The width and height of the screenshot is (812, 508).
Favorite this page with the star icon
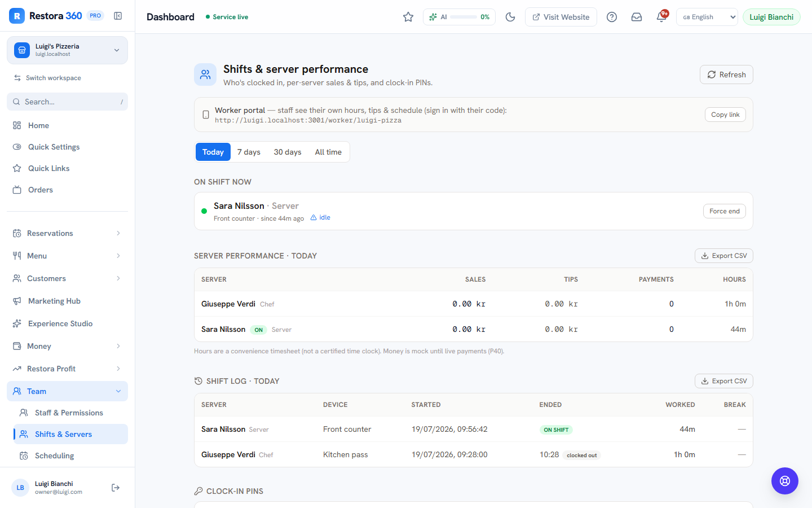tap(408, 17)
